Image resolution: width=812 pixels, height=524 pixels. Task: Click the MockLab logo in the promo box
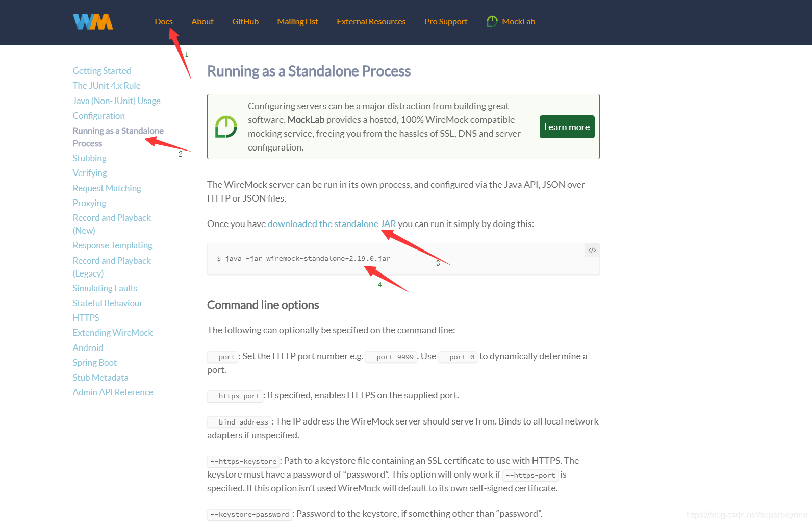pos(226,127)
